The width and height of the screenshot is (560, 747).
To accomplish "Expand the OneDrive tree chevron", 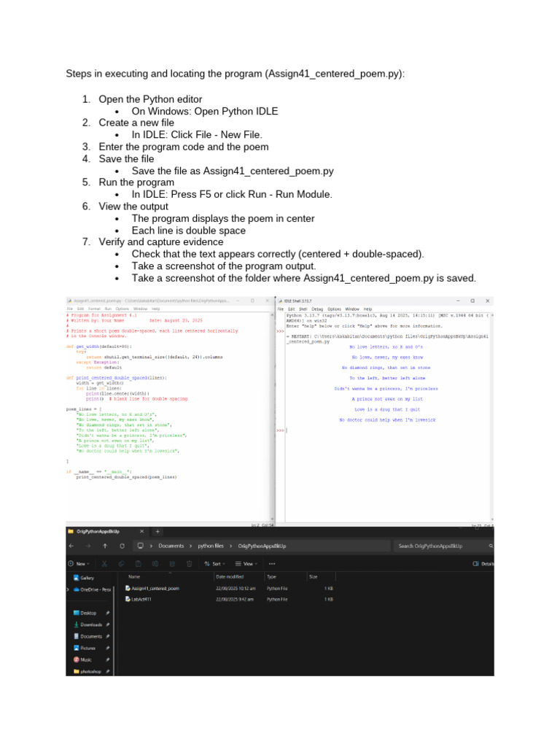I will tap(68, 589).
